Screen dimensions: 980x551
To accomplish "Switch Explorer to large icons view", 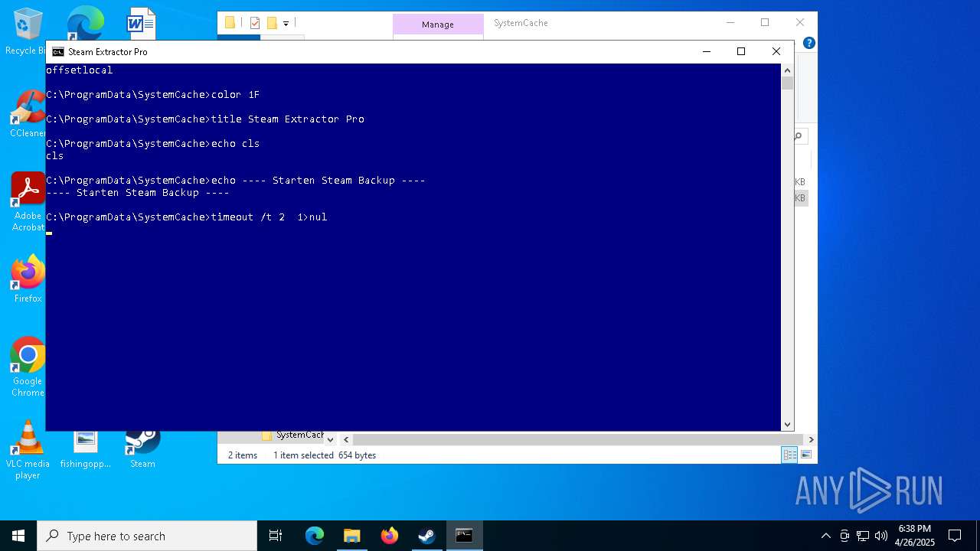I will (x=805, y=455).
